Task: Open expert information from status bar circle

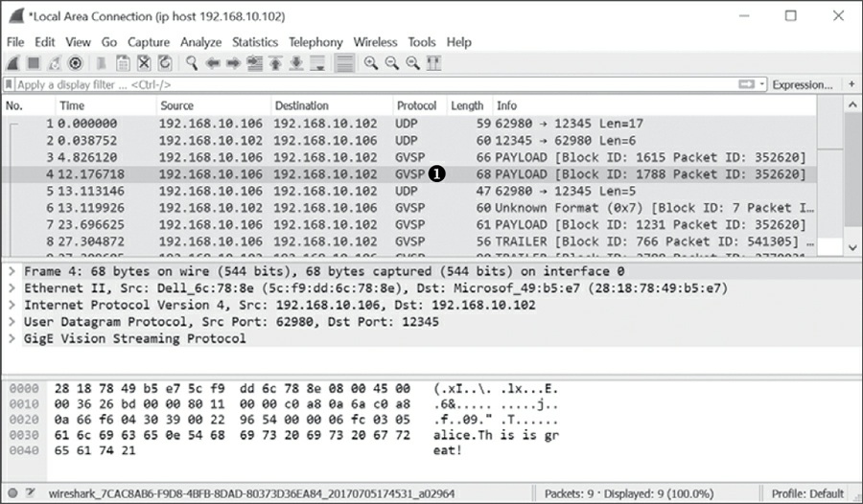Action: point(12,493)
